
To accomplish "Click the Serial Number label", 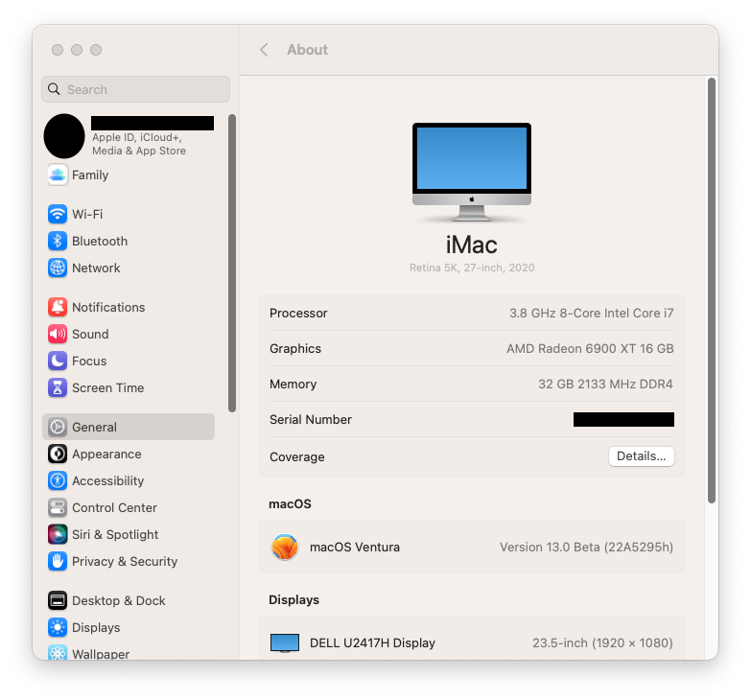I will [x=311, y=419].
